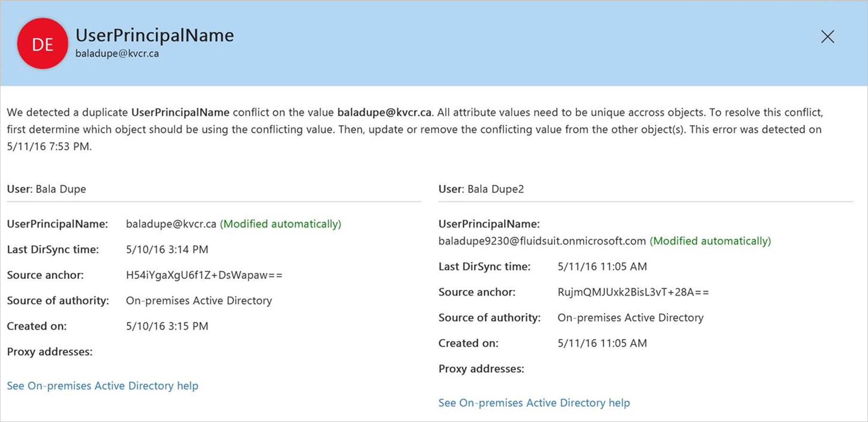Click the UserPrincipalName dialog title
868x422 pixels.
point(155,35)
